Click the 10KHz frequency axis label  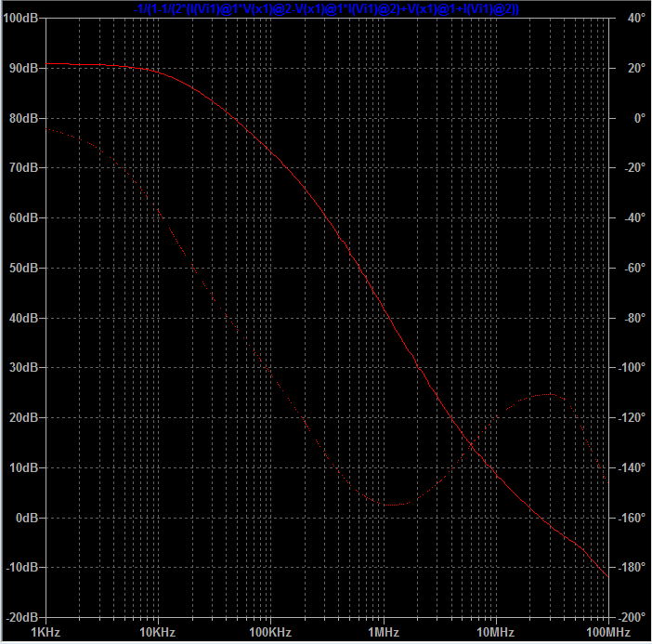[x=158, y=632]
